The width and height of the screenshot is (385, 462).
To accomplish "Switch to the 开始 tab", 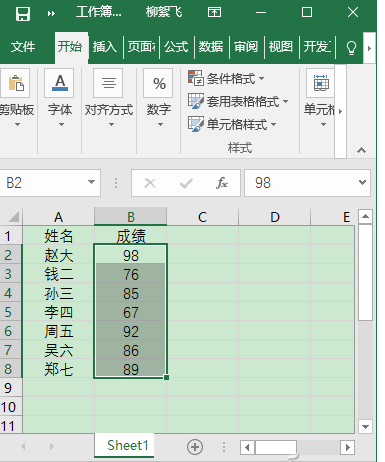I will coord(70,46).
